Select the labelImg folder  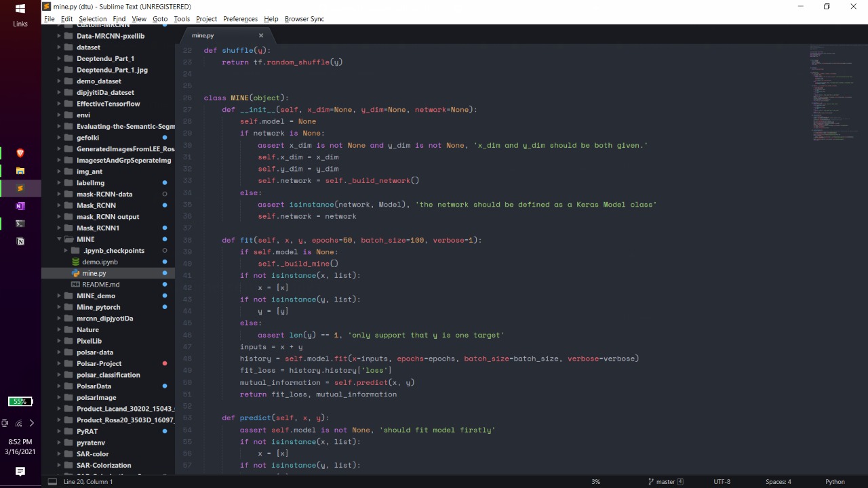click(x=90, y=183)
